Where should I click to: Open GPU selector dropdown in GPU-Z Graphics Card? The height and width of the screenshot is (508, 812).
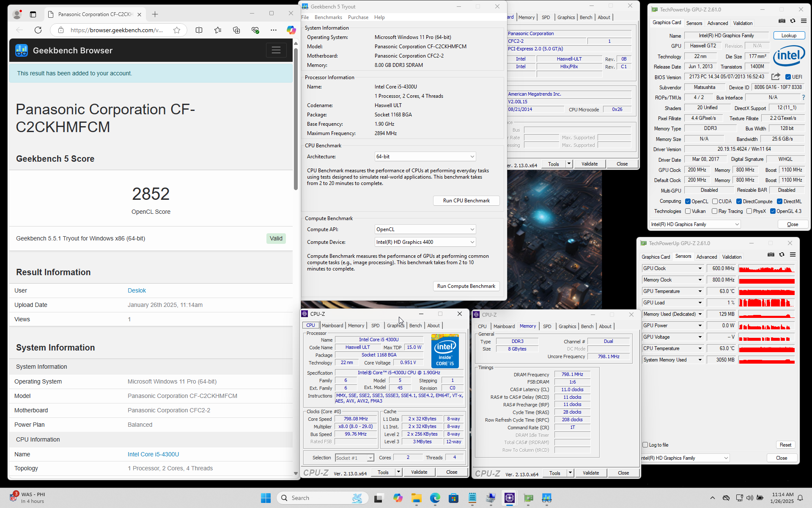coord(695,224)
